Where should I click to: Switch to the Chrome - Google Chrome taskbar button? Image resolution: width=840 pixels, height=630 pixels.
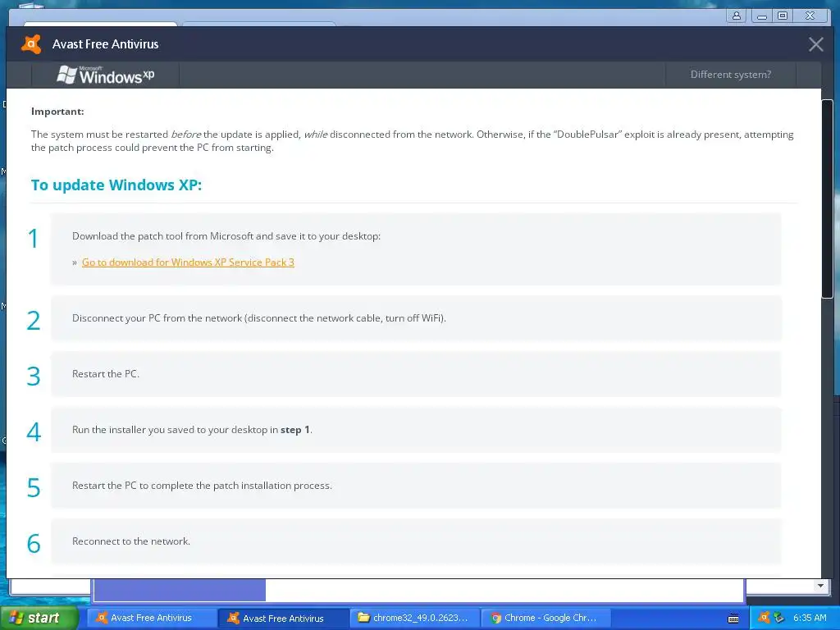click(546, 618)
